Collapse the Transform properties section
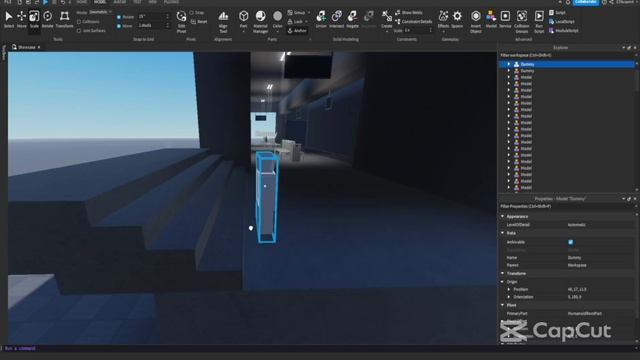This screenshot has width=640, height=360. pyautogui.click(x=503, y=273)
